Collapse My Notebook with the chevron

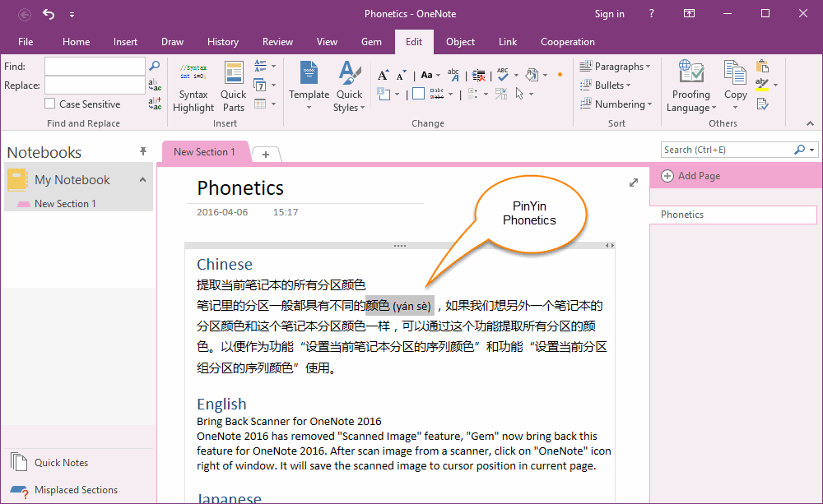[142, 179]
